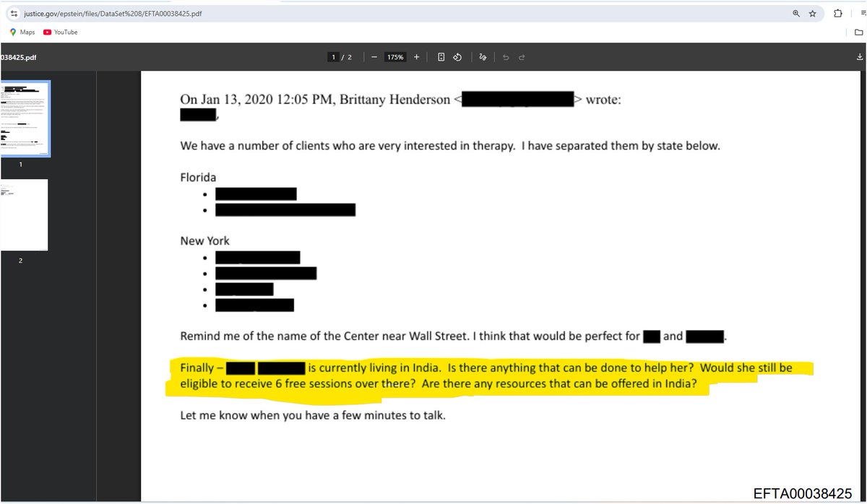
Task: Click the 'On Jan 13, 2020' header line
Action: (x=400, y=100)
